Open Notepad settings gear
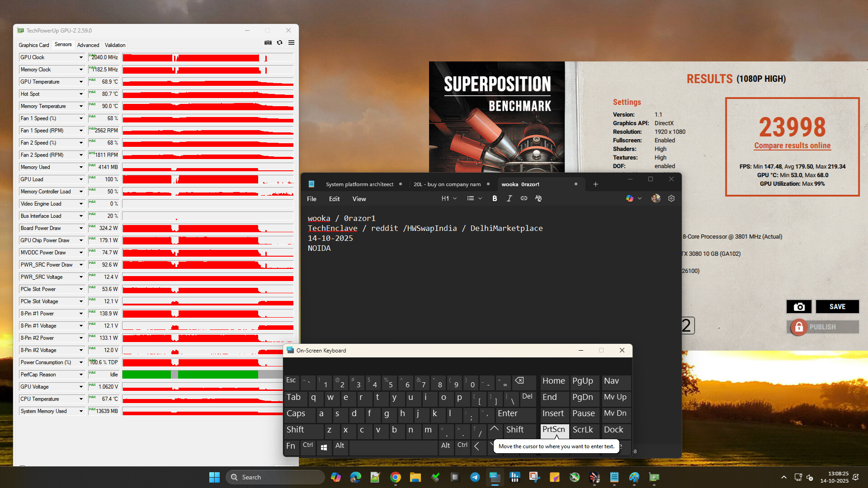 (671, 198)
